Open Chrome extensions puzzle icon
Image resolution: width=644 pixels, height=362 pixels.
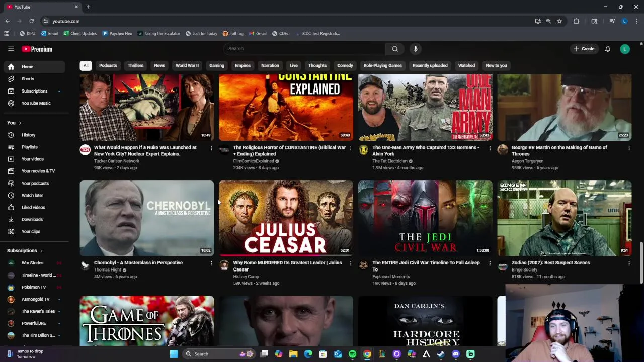click(x=577, y=21)
